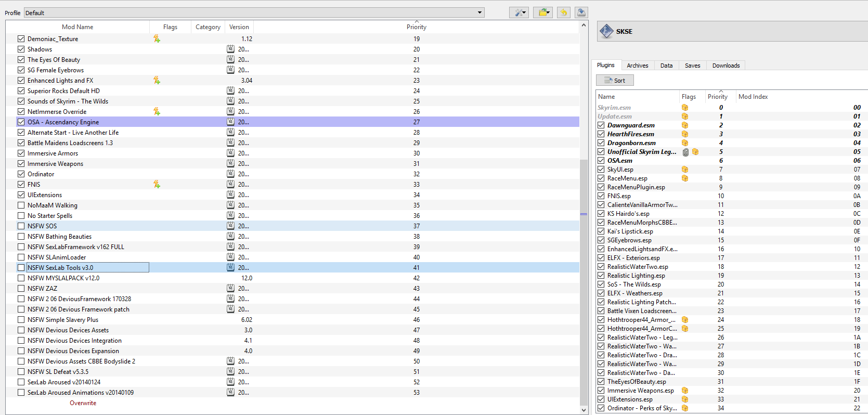Click the version icon on NSFW ZAZ row

(230, 288)
